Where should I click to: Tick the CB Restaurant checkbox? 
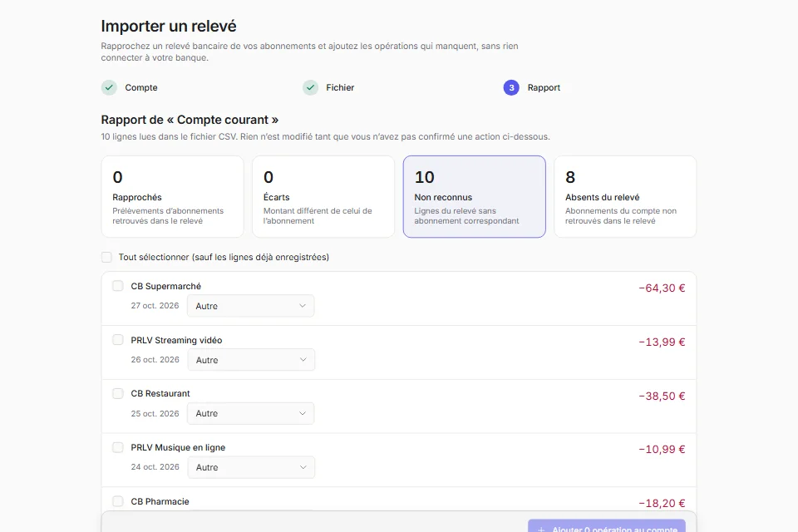[117, 393]
